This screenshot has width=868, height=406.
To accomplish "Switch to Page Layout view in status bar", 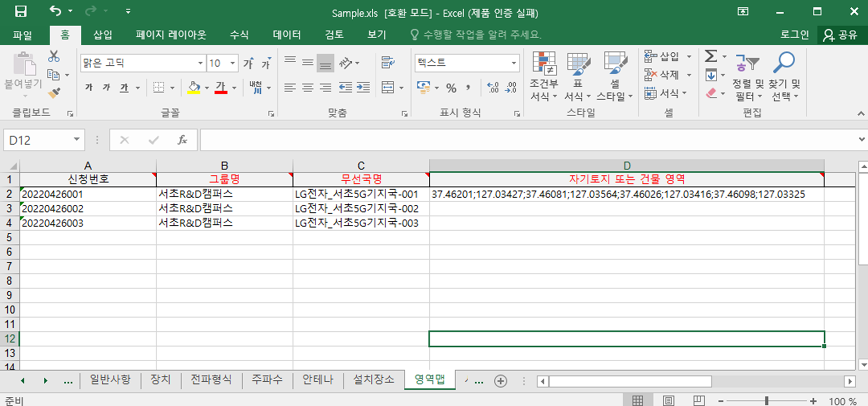I will (x=668, y=401).
